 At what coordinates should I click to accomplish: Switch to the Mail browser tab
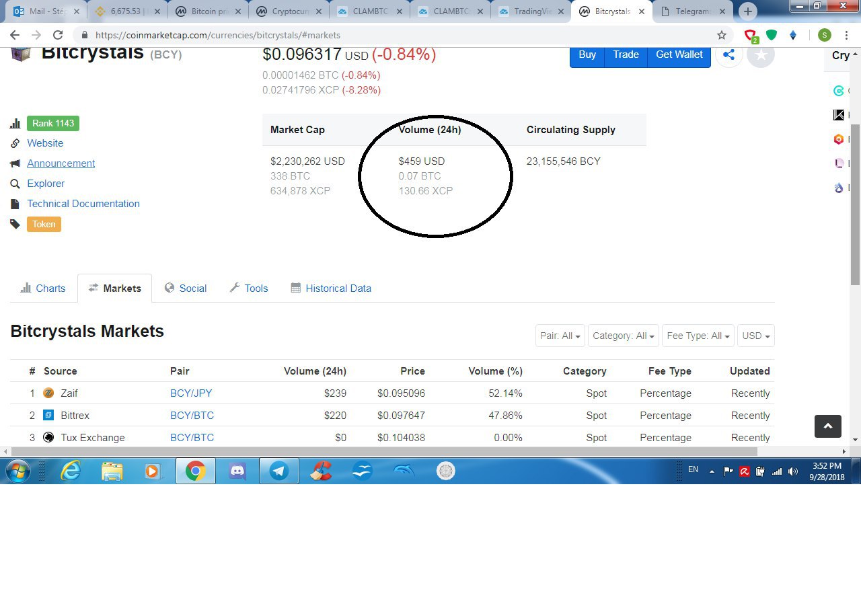[x=47, y=11]
